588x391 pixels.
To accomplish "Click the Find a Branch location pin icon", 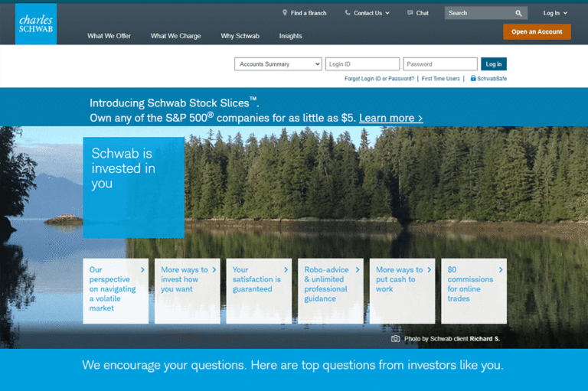I will tap(285, 13).
